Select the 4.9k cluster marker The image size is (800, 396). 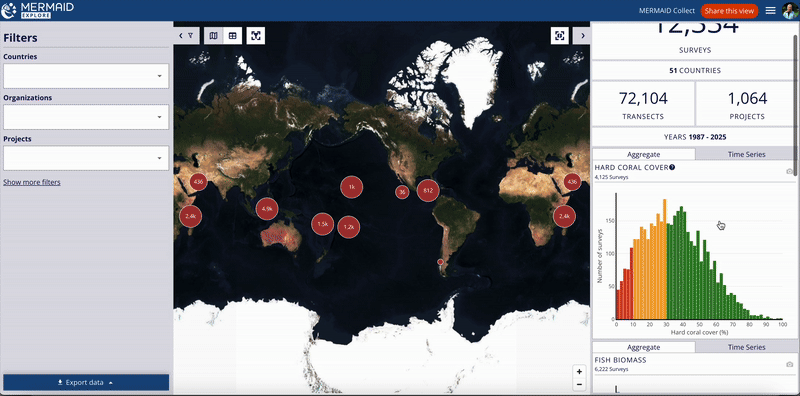pyautogui.click(x=267, y=209)
